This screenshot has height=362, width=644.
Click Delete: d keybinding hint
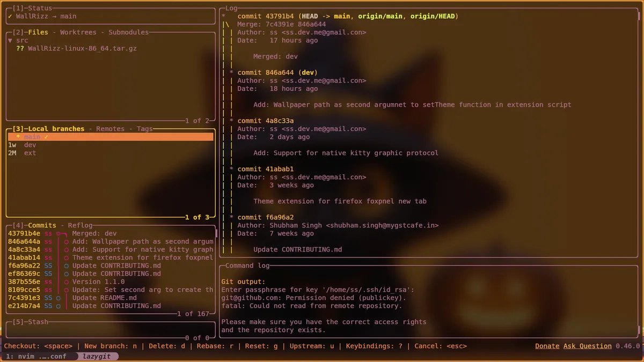[x=167, y=346]
